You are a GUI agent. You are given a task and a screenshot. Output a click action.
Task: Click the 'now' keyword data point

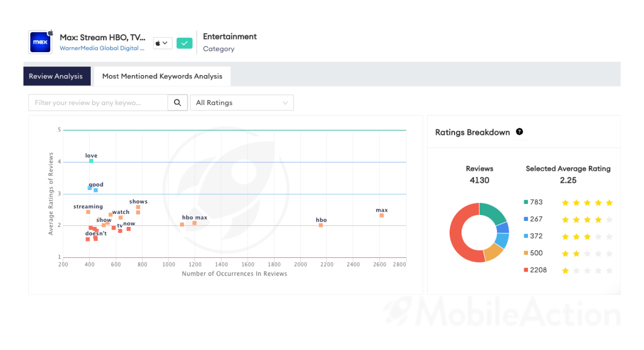pyautogui.click(x=129, y=229)
